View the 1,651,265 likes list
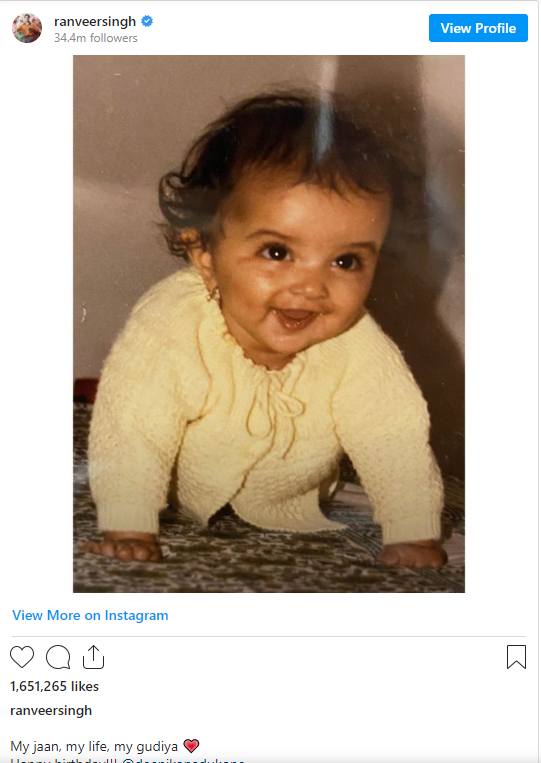Screen dimensions: 541x763 coord(54,686)
